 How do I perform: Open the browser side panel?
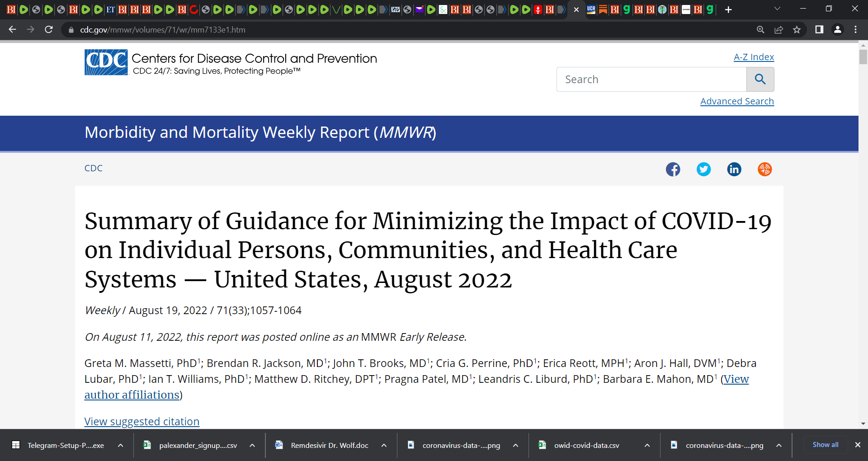819,29
